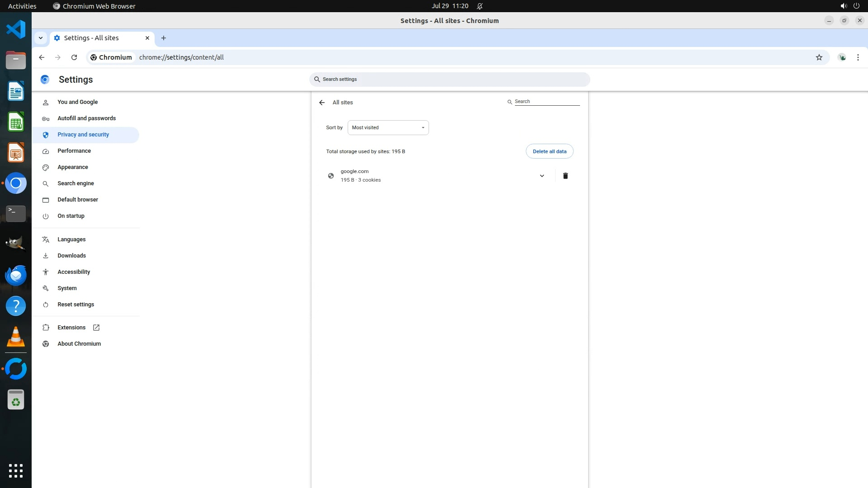Select the Appearance settings section
The width and height of the screenshot is (868, 488).
73,167
